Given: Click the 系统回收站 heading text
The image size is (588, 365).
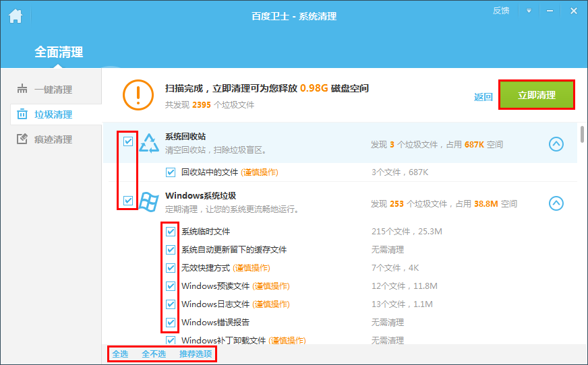Looking at the screenshot, I should (x=185, y=137).
